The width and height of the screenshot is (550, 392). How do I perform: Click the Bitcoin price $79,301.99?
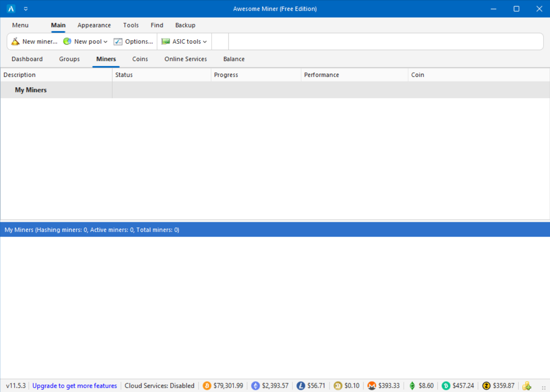(228, 386)
